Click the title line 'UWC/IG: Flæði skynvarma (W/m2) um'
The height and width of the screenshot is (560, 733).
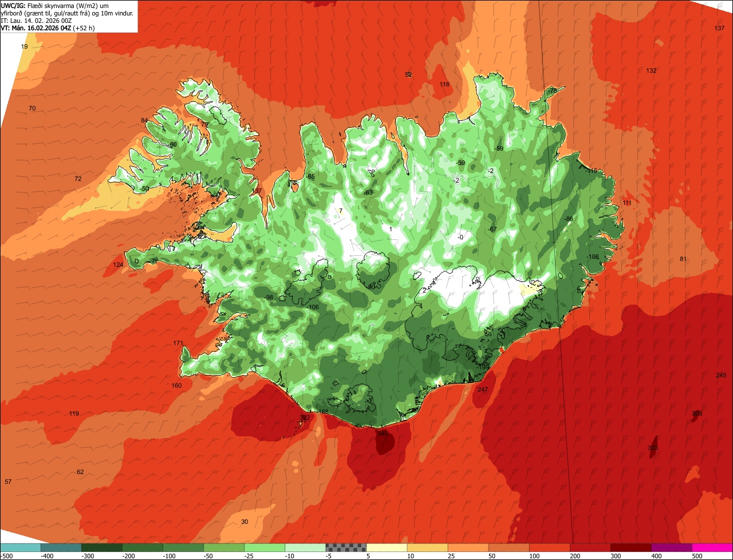click(55, 6)
